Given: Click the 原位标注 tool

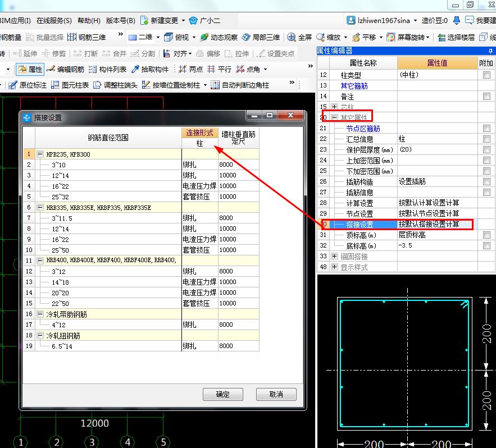Looking at the screenshot, I should click(28, 85).
